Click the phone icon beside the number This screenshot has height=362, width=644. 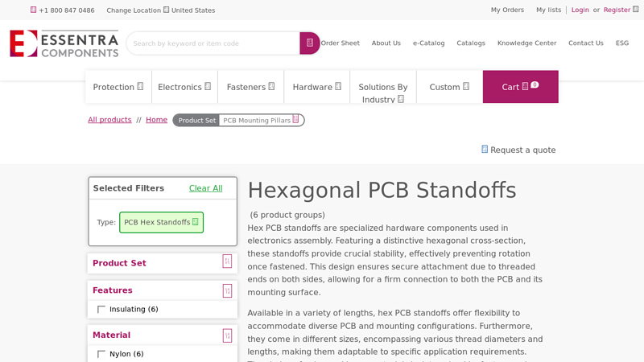coord(34,10)
